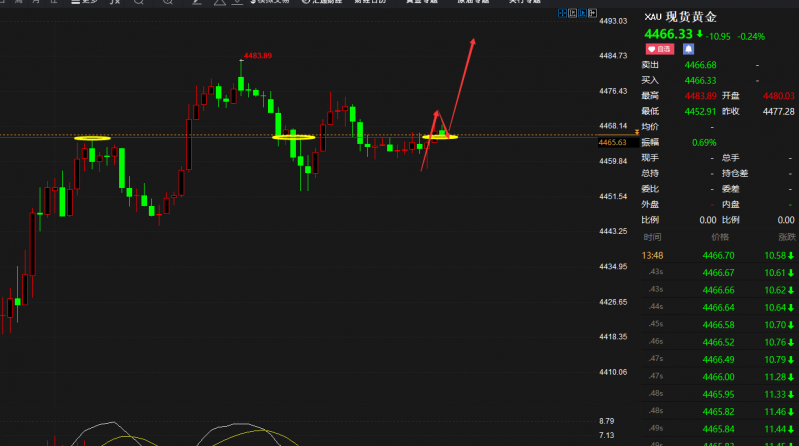
Task: Click the blue icon next to 自选
Action: click(688, 48)
